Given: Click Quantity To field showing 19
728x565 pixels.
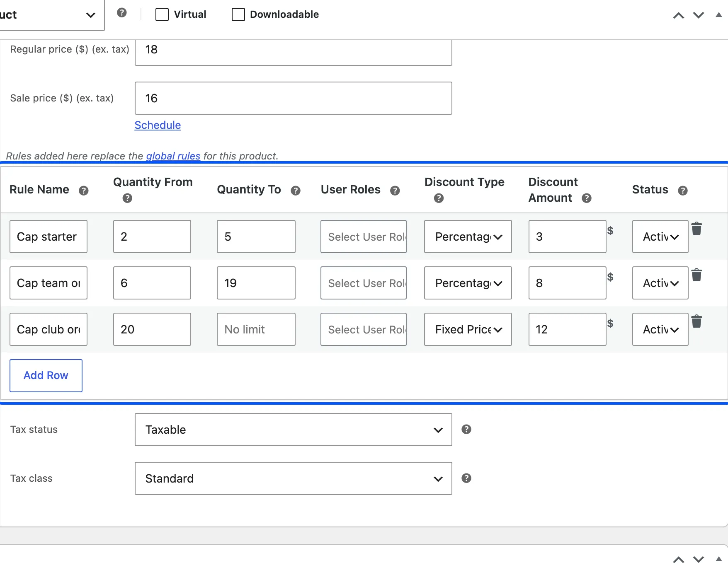Looking at the screenshot, I should [256, 283].
